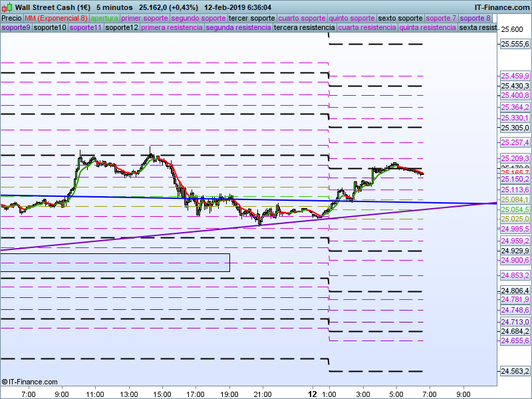The image size is (532, 399).
Task: Click the 25.084,1 price axis label
Action: pos(515,199)
